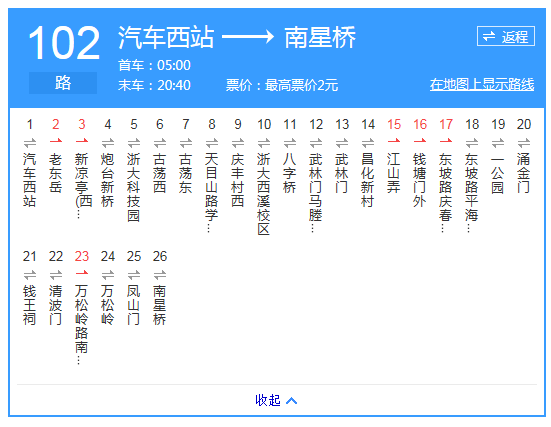Click the two-way arrows icon under stop 12
The height and width of the screenshot is (427, 551).
click(316, 143)
